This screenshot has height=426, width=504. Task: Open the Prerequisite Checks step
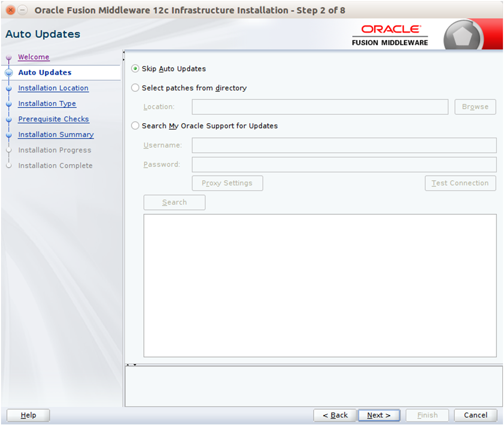(x=54, y=119)
